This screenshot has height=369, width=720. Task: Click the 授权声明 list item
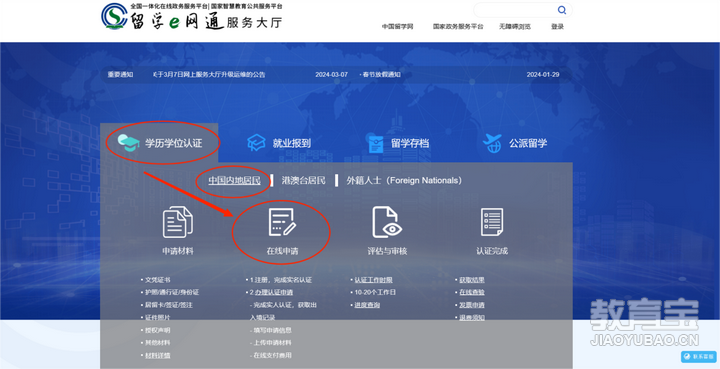[158, 330]
